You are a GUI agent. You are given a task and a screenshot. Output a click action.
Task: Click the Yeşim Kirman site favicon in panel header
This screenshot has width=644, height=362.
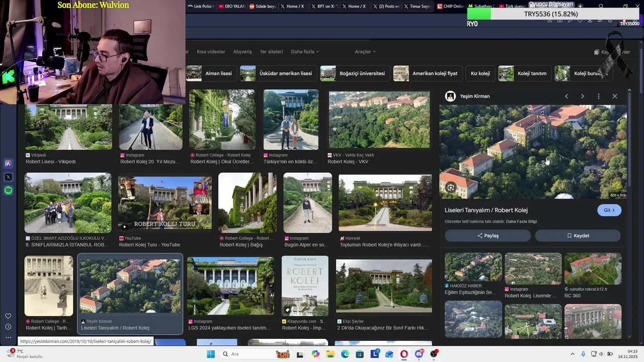450,96
